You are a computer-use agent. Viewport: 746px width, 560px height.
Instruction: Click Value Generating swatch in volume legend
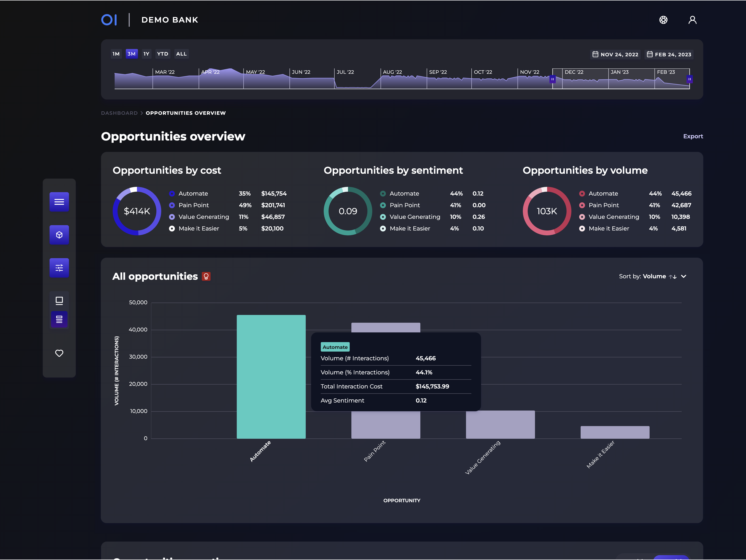pyautogui.click(x=582, y=217)
